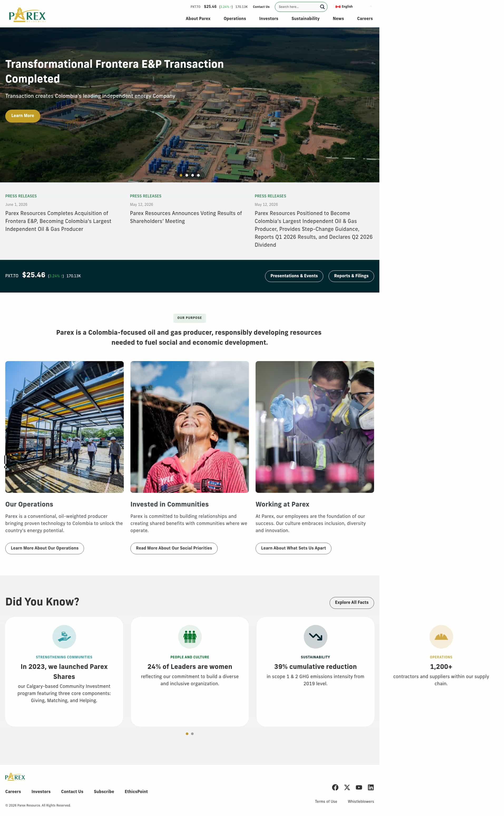Click the Explore All Facts button
Screen dimensions: 504x816
click(352, 602)
